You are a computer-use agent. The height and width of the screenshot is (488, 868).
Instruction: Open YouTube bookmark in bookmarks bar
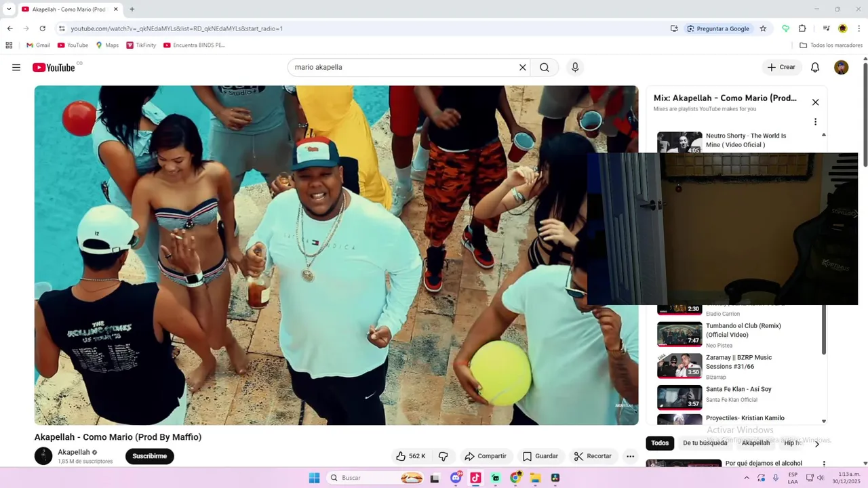click(73, 45)
